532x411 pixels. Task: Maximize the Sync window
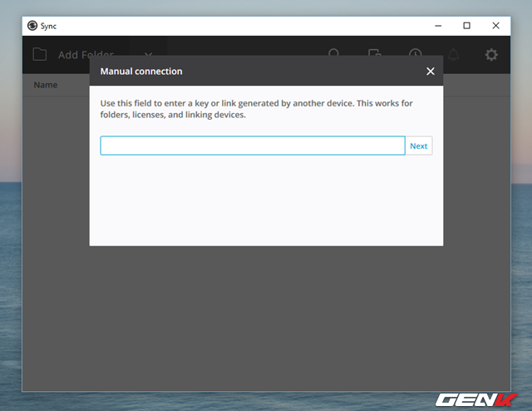[466, 26]
